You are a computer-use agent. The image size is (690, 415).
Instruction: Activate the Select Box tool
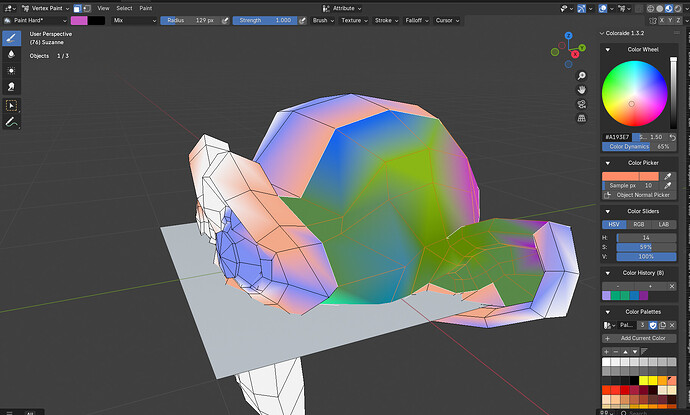11,106
